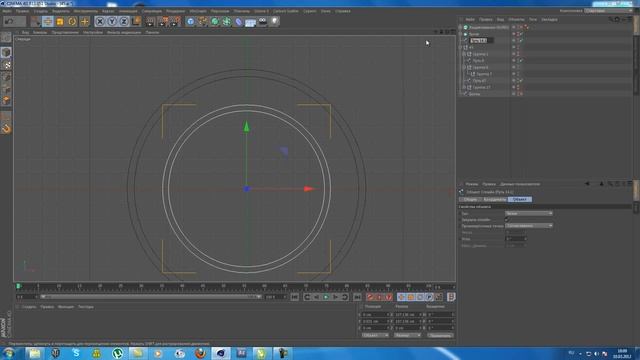
Task: Expand the Группа 1 tree node
Action: point(464,54)
